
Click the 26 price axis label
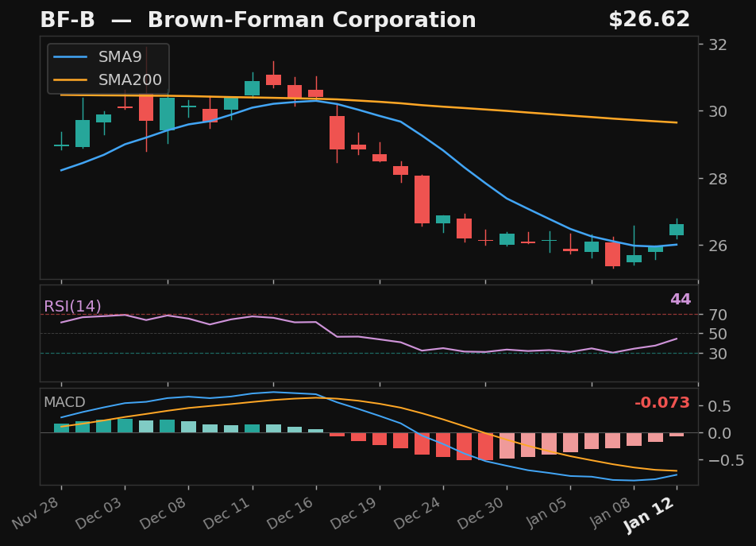pos(717,246)
